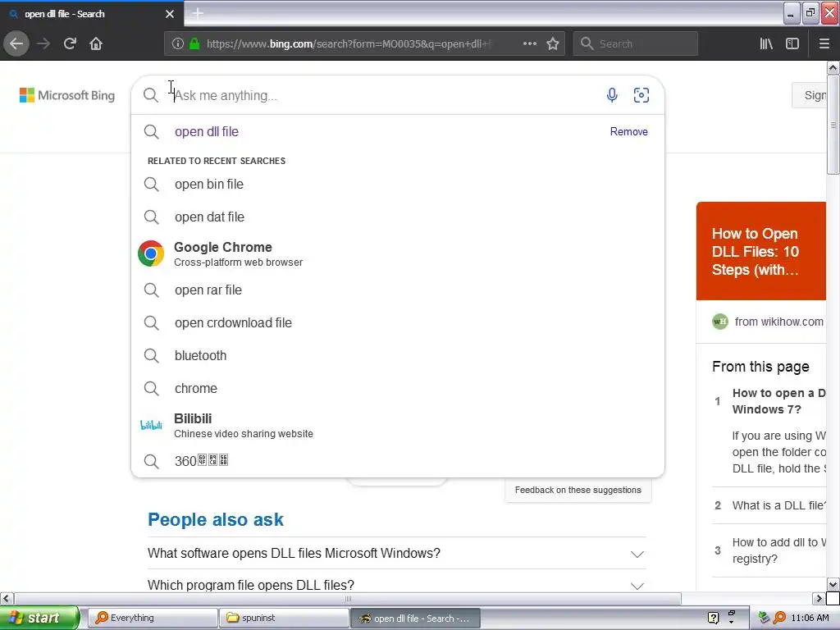This screenshot has width=840, height=630.
Task: Click the Sign in button
Action: [810, 95]
